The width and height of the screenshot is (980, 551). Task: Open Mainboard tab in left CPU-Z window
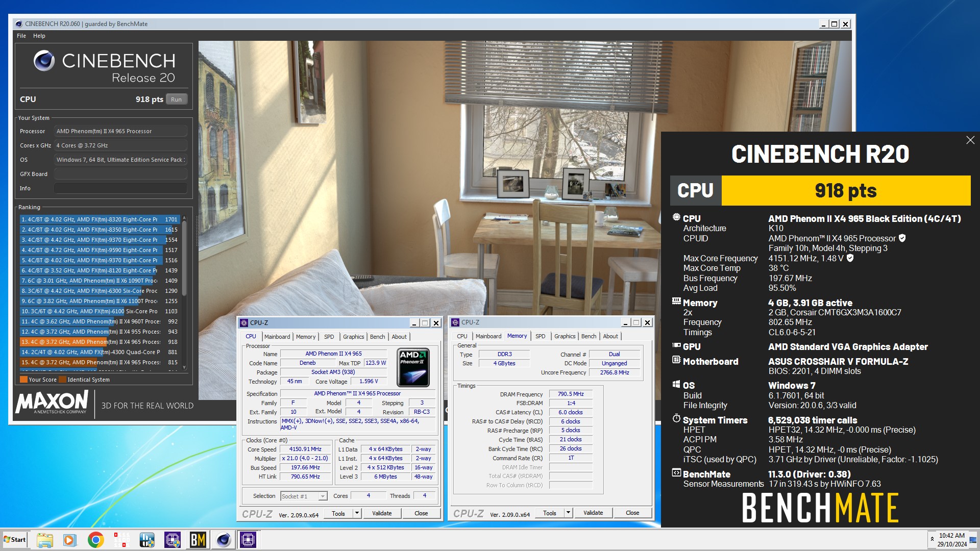pos(277,337)
